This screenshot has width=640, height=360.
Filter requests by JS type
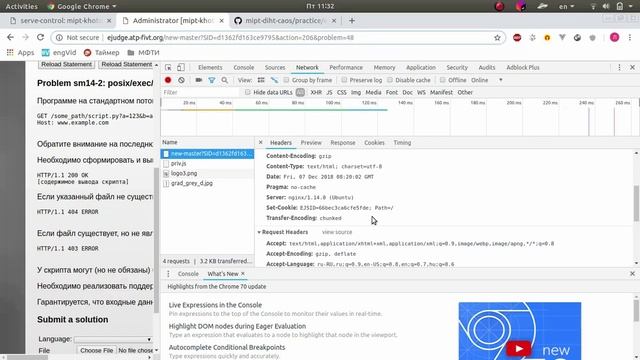[329, 92]
